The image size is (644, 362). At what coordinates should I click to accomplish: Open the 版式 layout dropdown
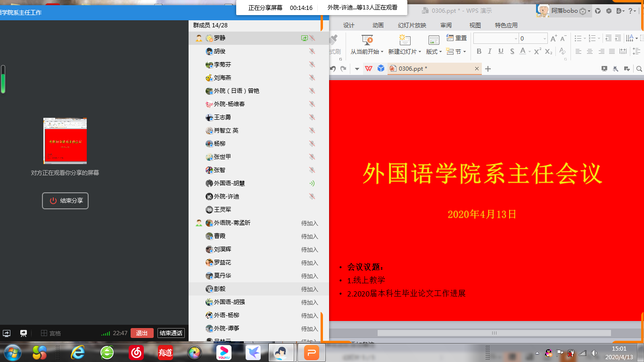[440, 52]
